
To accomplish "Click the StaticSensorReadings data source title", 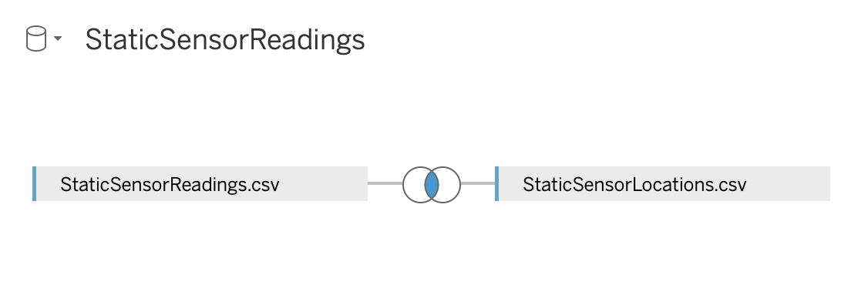I will point(225,40).
